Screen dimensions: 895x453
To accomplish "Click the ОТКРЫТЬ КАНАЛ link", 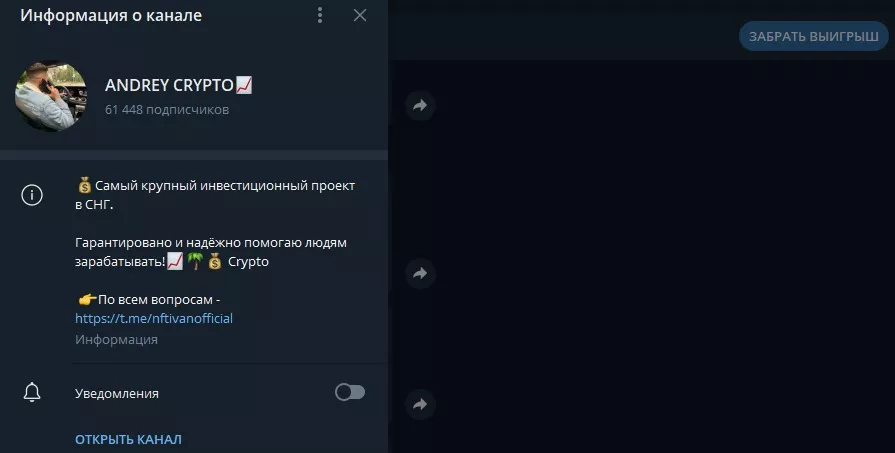I will 128,439.
